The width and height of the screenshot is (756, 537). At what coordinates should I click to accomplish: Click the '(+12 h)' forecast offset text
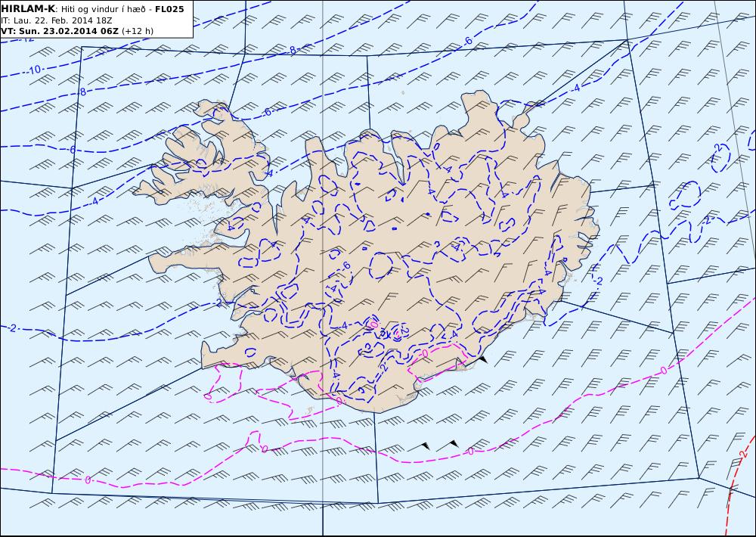click(138, 31)
